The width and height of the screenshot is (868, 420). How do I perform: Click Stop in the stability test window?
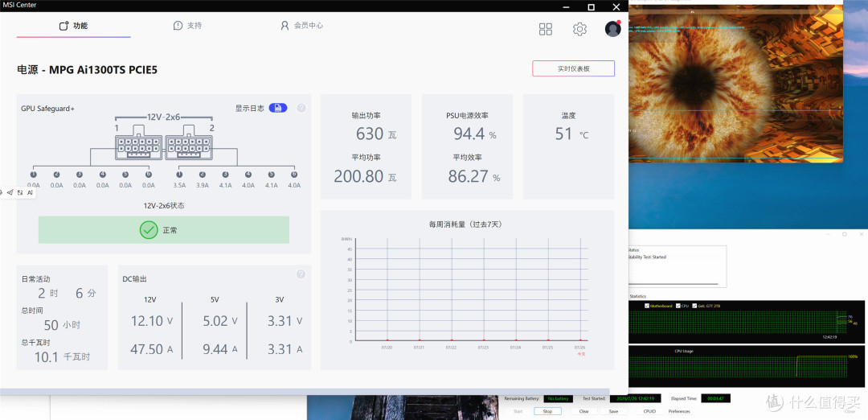coord(547,411)
